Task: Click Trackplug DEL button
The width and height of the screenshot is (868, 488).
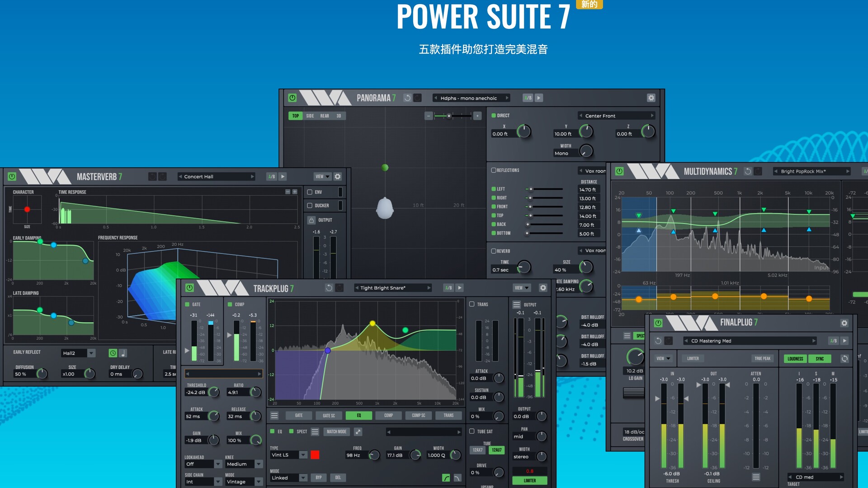Action: coord(338,478)
